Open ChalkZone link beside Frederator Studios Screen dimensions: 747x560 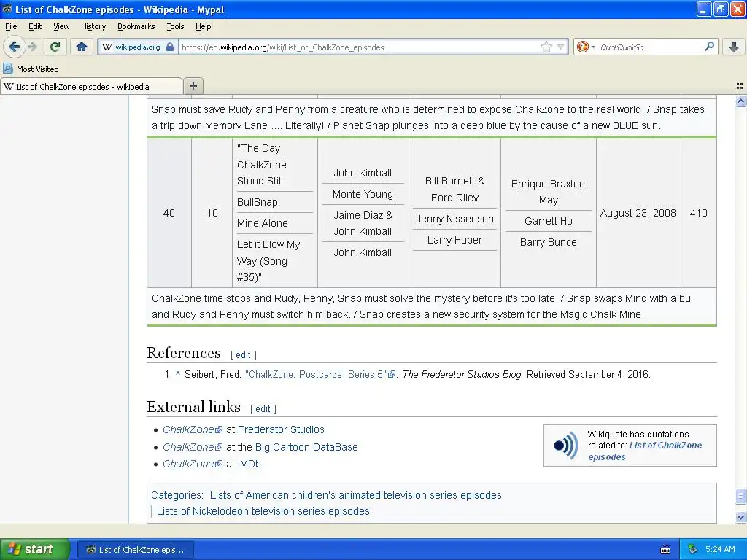pos(193,429)
